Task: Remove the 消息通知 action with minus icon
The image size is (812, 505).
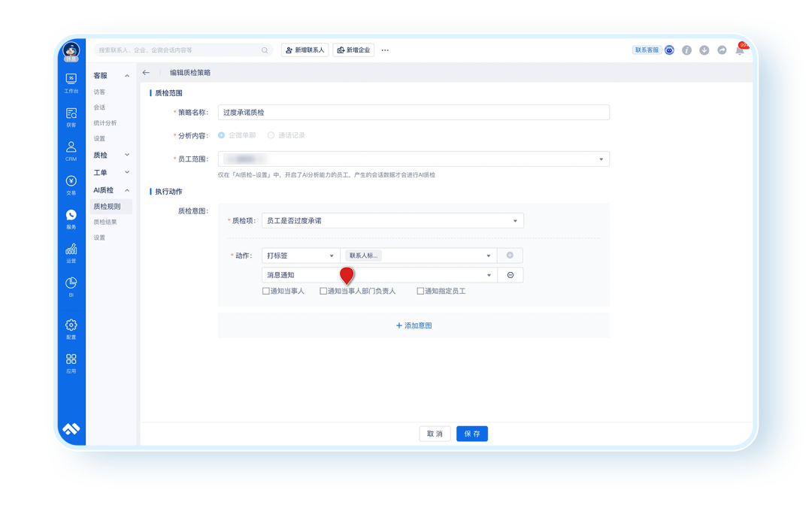Action: tap(510, 275)
